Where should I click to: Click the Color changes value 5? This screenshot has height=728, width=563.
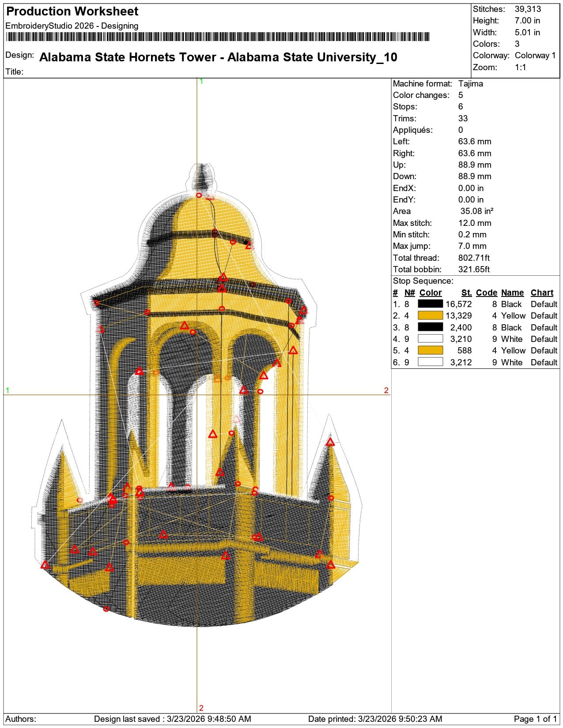coord(461,95)
